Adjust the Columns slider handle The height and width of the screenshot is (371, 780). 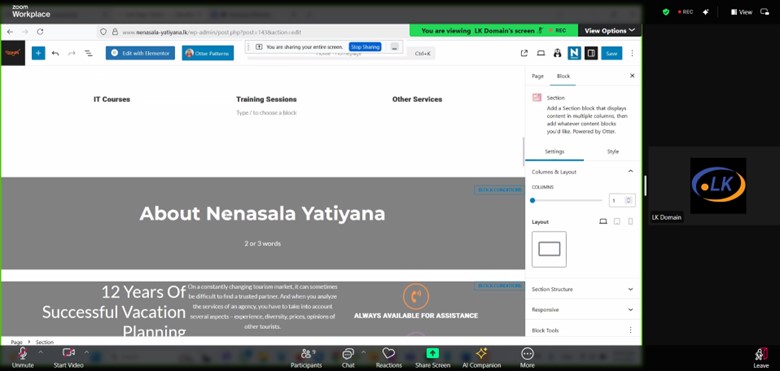(532, 200)
